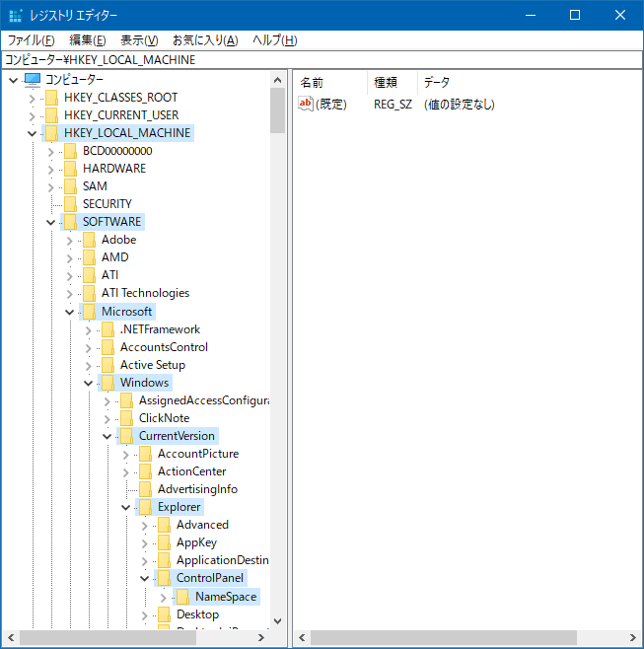The height and width of the screenshot is (649, 644).
Task: Click the HKEY_CLASSES_ROOT folder icon
Action: (51, 98)
